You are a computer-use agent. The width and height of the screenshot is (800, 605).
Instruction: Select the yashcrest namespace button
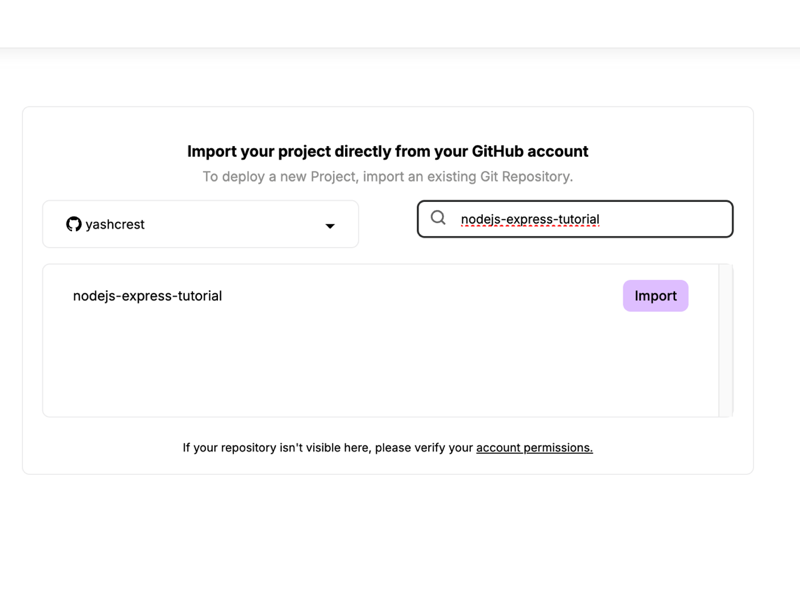[x=200, y=224]
